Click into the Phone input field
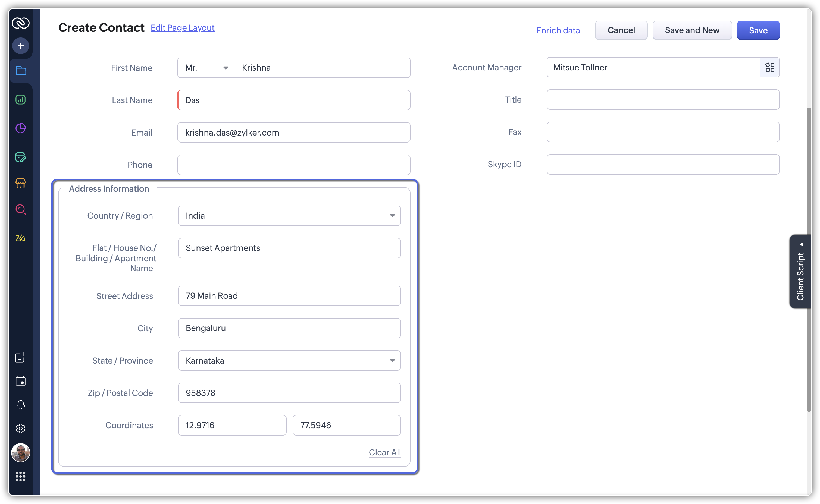Image resolution: width=820 pixels, height=504 pixels. pyautogui.click(x=293, y=165)
